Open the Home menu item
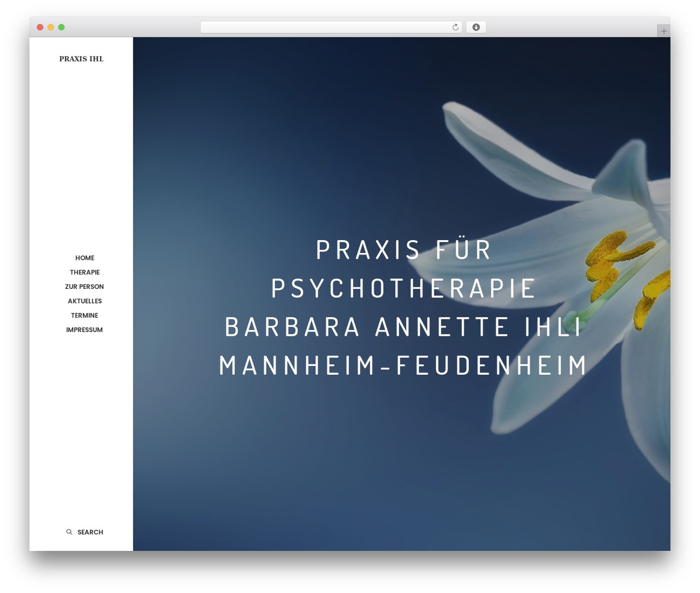 click(85, 258)
